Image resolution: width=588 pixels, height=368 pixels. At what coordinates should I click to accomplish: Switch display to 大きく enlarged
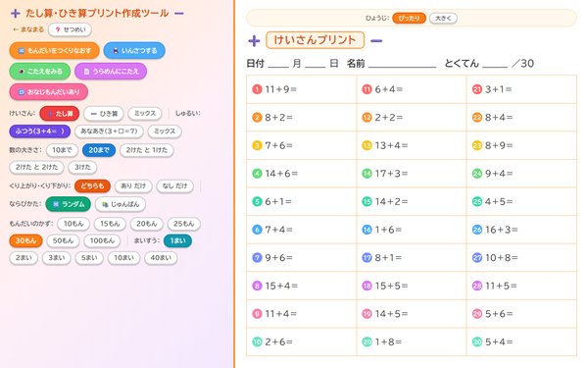coord(443,18)
